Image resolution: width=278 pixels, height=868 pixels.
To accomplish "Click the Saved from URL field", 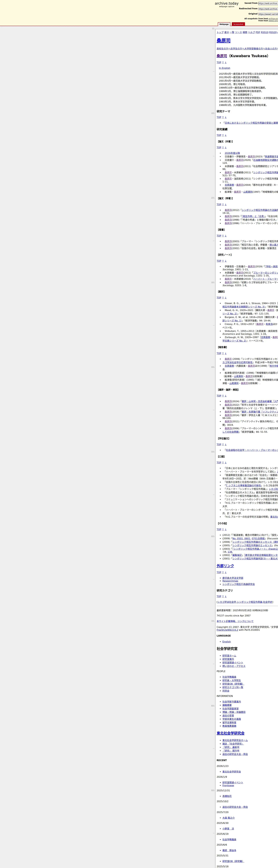I will [x=268, y=3].
